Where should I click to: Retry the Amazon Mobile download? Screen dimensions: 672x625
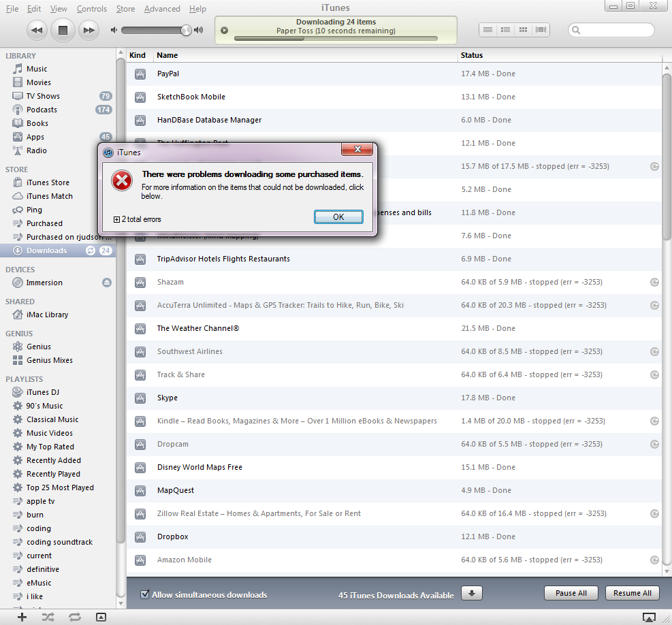click(x=654, y=560)
